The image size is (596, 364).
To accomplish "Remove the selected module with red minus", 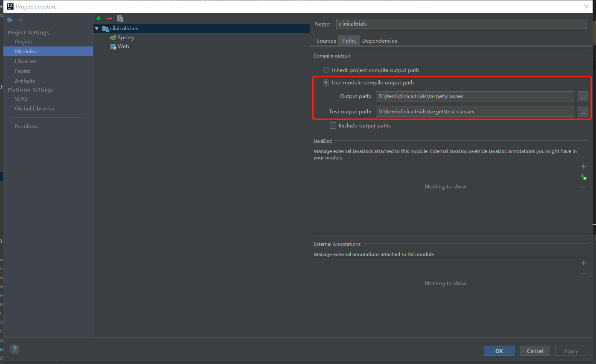I will [109, 18].
